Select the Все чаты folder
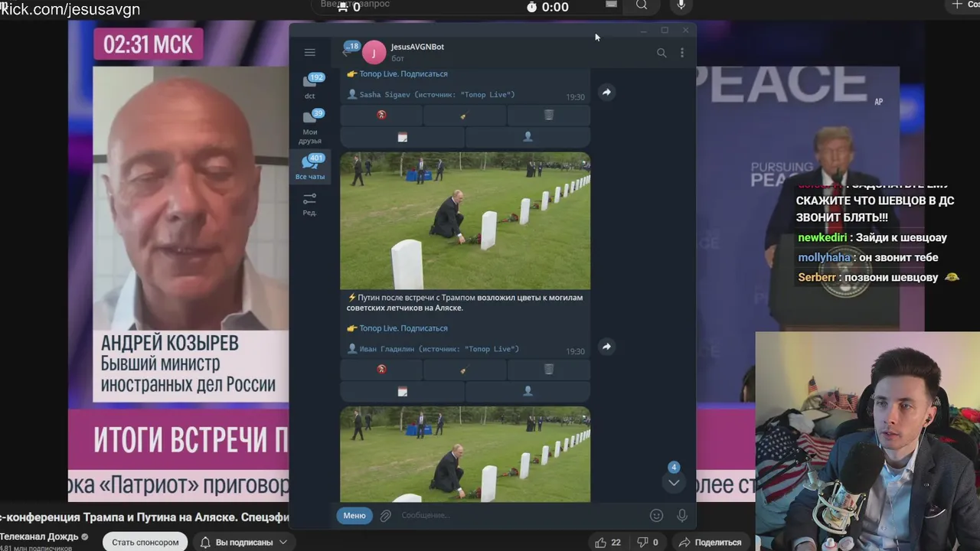980x551 pixels. coord(310,167)
